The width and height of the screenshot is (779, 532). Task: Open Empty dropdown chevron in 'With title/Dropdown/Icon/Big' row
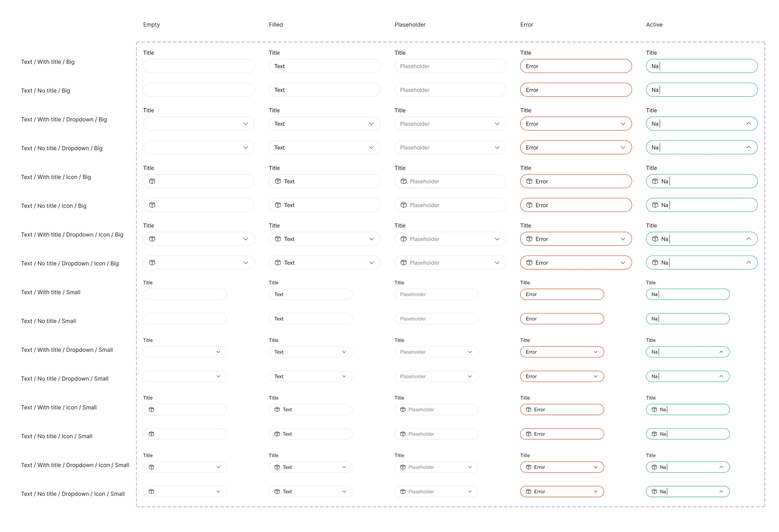(246, 239)
